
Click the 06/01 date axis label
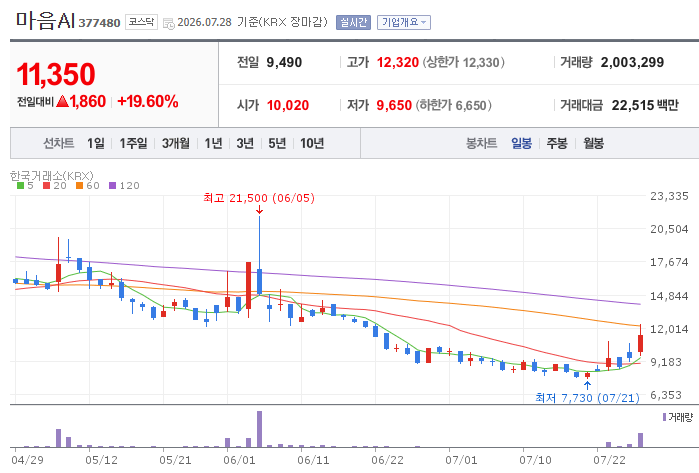pyautogui.click(x=239, y=460)
